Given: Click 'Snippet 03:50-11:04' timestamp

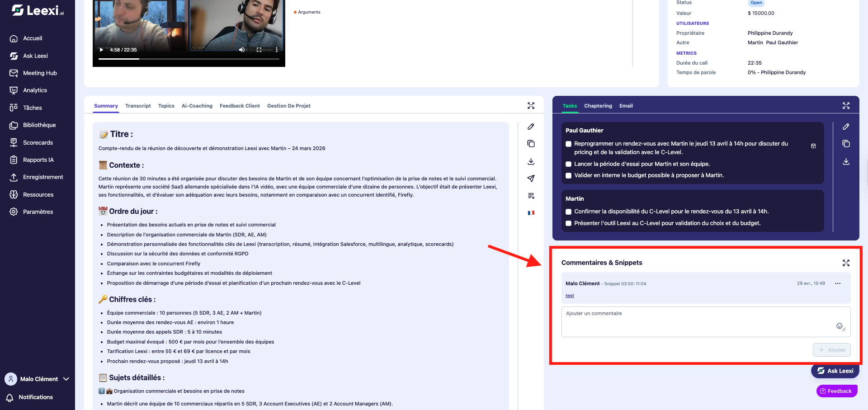Looking at the screenshot, I should (x=625, y=284).
